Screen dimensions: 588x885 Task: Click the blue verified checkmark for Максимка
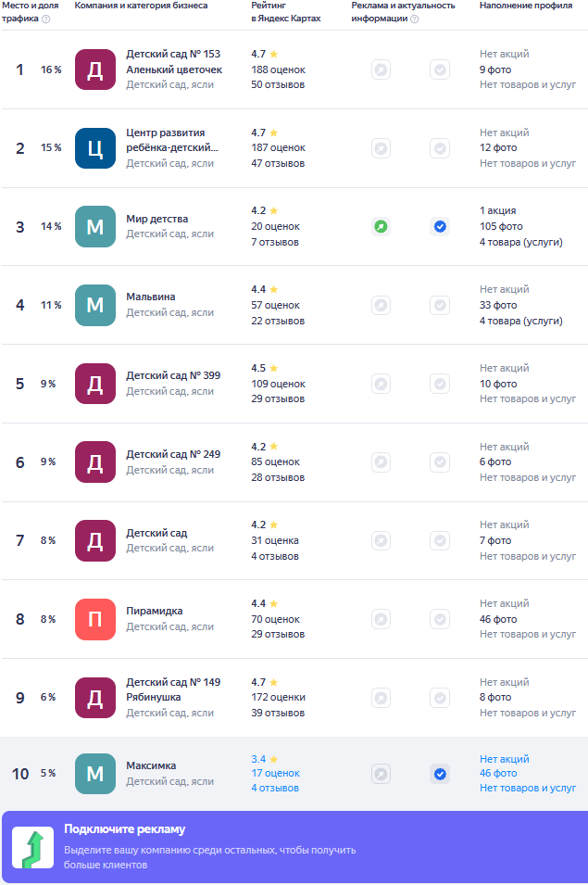pyautogui.click(x=440, y=774)
